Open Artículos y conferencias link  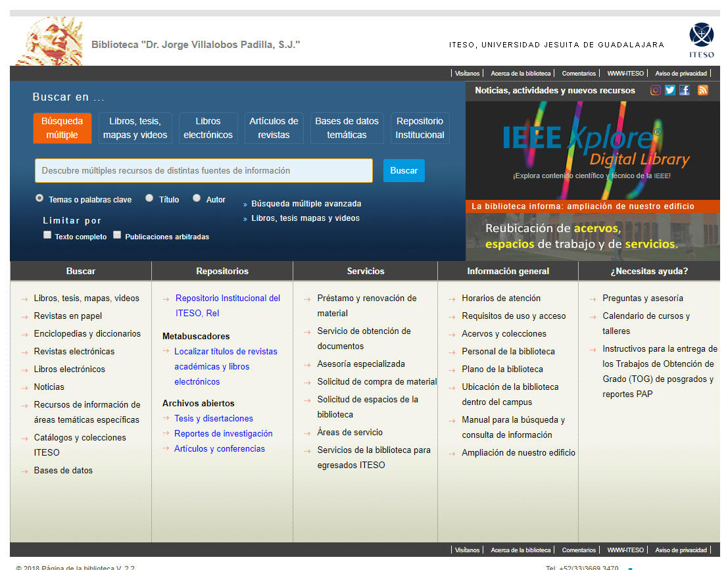(x=220, y=449)
